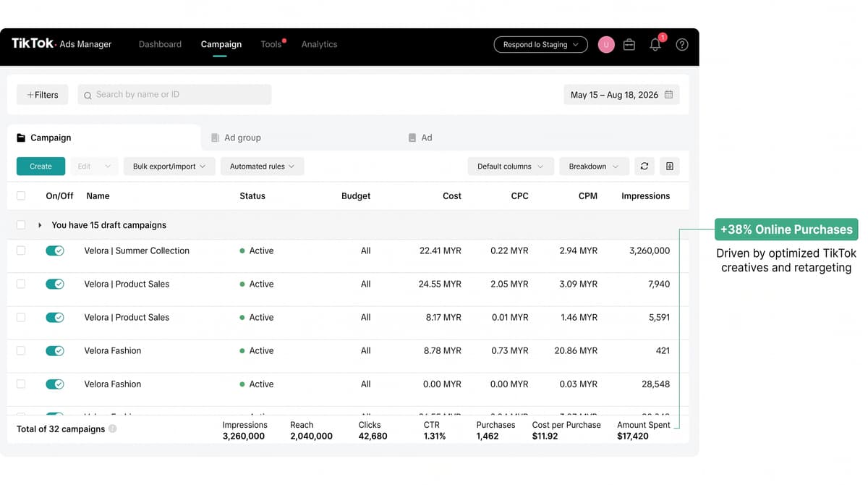This screenshot has height=485, width=868.
Task: Sort by the Status column header
Action: coord(252,196)
